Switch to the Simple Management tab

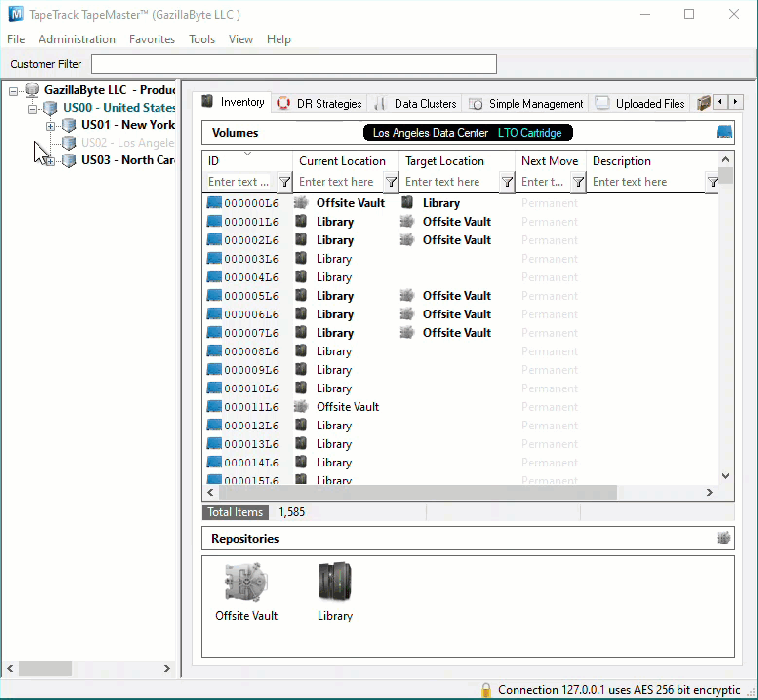(526, 103)
